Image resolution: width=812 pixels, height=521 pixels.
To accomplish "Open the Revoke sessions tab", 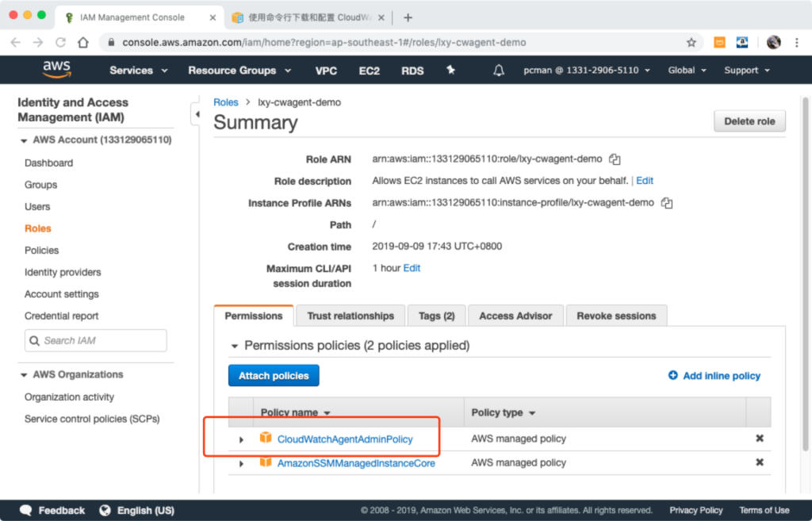I will point(616,316).
